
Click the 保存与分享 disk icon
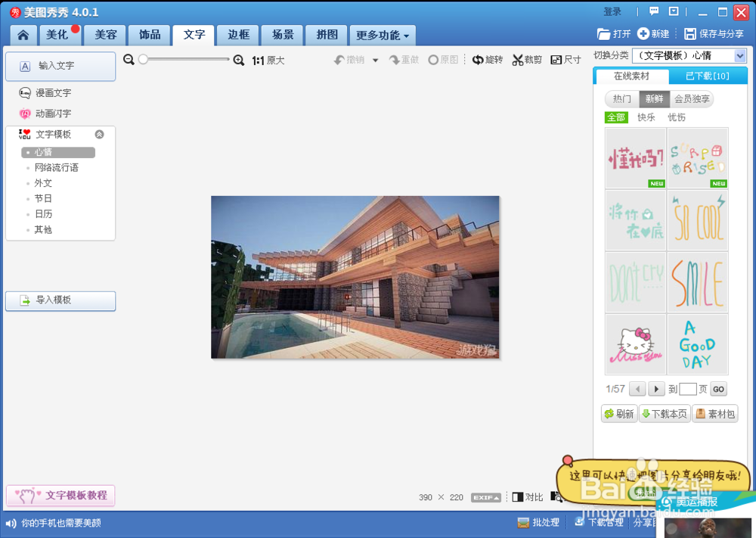pyautogui.click(x=690, y=34)
